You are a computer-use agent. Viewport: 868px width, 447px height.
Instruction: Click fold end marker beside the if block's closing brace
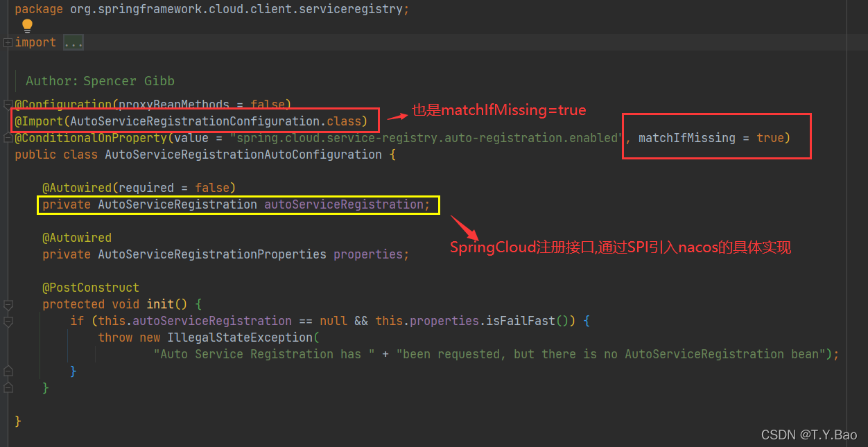[x=8, y=371]
